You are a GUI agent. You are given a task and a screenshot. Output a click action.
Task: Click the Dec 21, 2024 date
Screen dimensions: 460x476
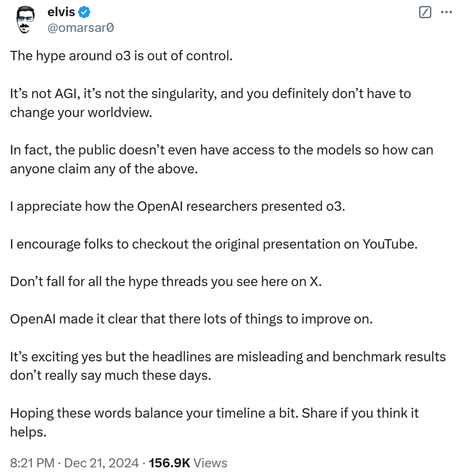pyautogui.click(x=101, y=463)
